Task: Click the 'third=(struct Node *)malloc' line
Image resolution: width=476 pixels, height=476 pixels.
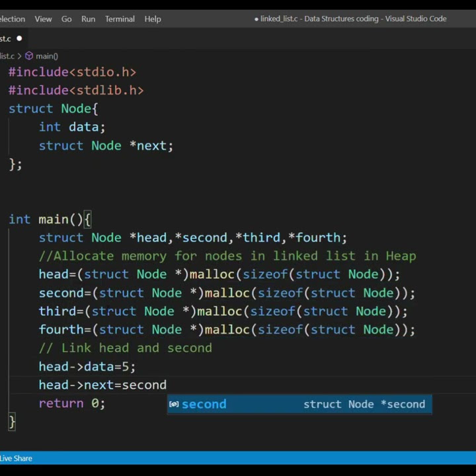Action: point(223,311)
